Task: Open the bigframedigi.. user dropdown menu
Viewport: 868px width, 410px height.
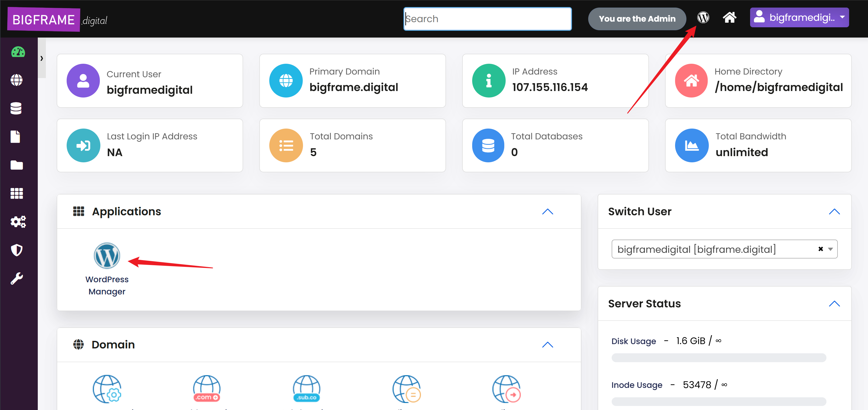Action: click(x=799, y=17)
